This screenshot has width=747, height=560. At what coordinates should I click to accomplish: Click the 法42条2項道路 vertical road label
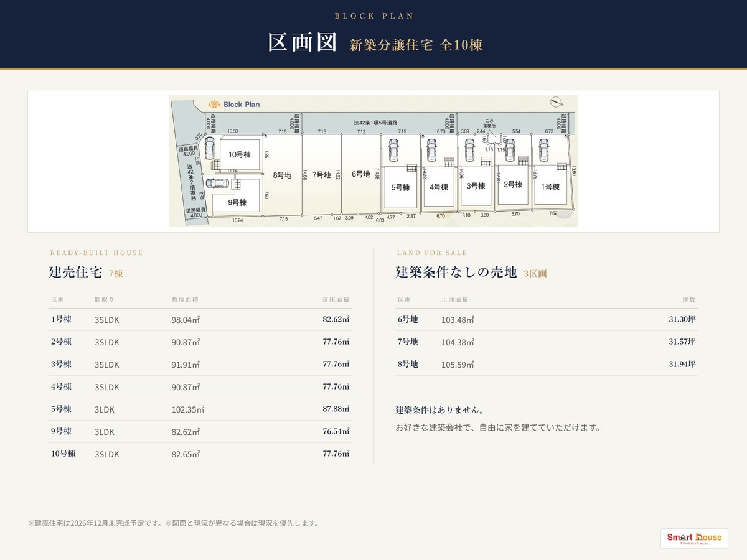(x=191, y=182)
